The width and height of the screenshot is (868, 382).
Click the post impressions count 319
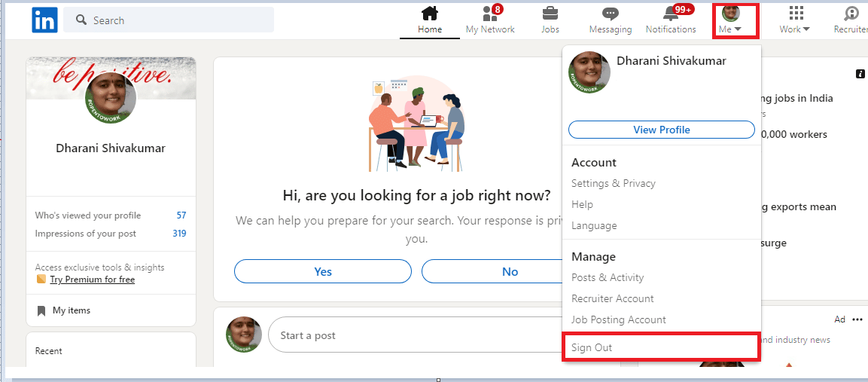(179, 234)
